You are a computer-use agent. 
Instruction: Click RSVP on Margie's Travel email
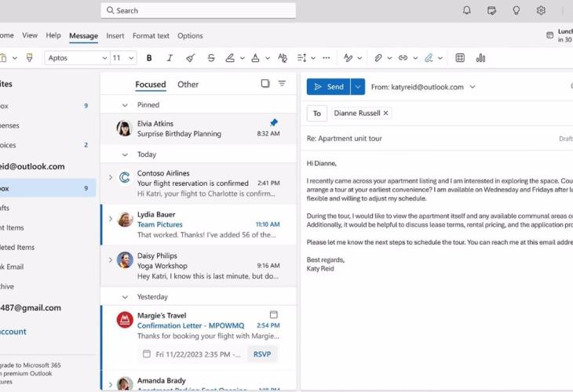point(261,354)
